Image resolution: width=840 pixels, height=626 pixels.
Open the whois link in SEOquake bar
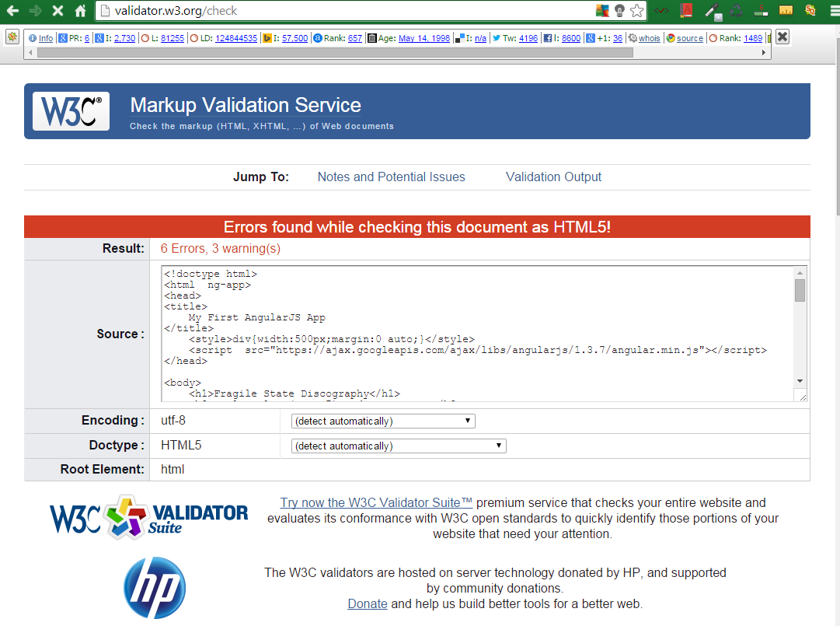point(650,38)
